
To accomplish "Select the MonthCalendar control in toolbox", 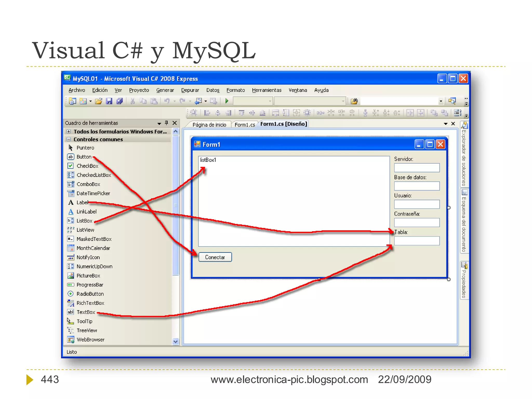I will 89,248.
